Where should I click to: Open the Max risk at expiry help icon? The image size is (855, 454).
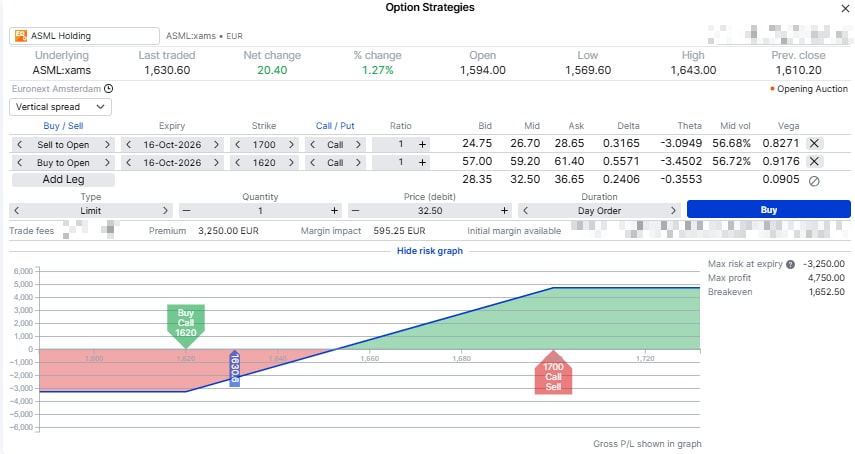790,264
